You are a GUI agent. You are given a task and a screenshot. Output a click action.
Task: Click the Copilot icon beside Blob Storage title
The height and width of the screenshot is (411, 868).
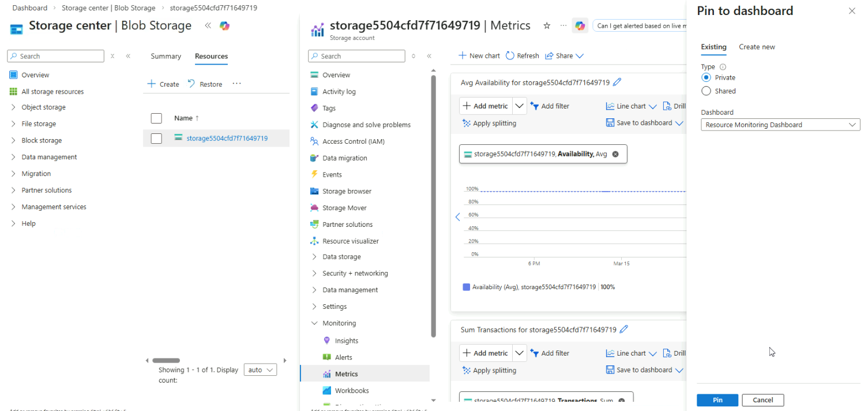[x=224, y=26]
